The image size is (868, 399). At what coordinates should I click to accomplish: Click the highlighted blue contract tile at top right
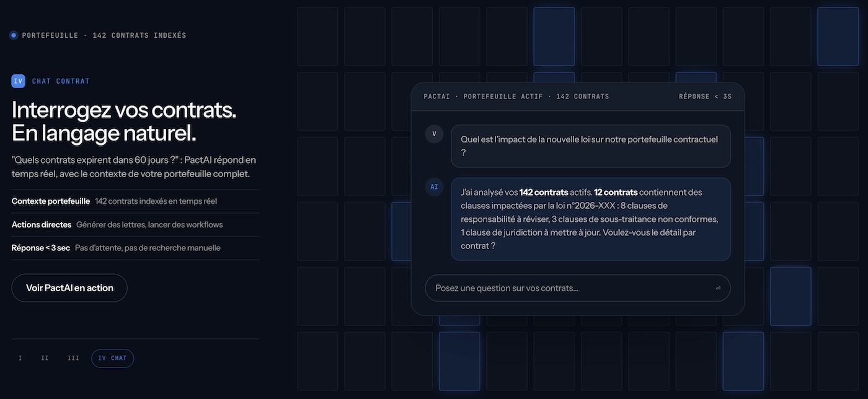point(838,37)
